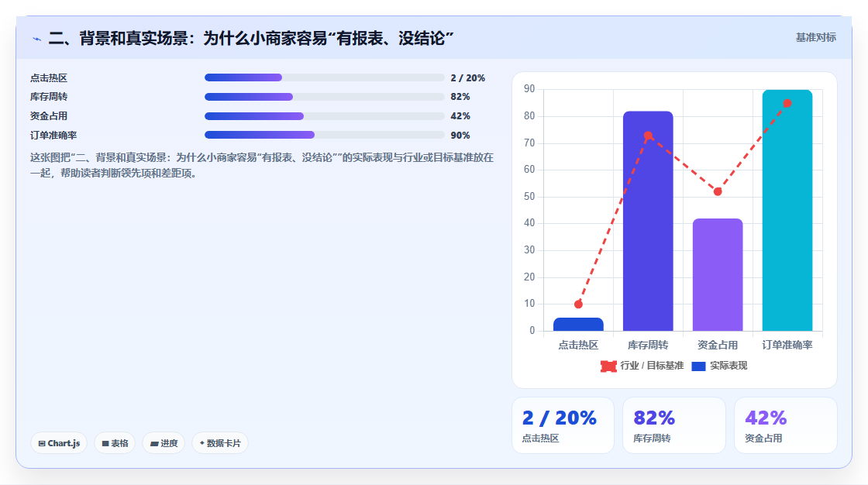
Task: Click the 订单准确率 cyan bar in chart
Action: pos(787,211)
